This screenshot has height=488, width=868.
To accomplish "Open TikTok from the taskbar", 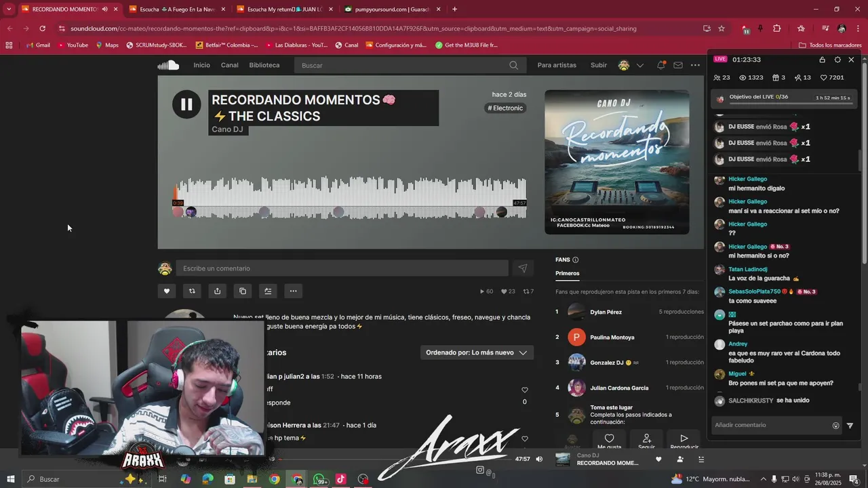I will pyautogui.click(x=340, y=479).
